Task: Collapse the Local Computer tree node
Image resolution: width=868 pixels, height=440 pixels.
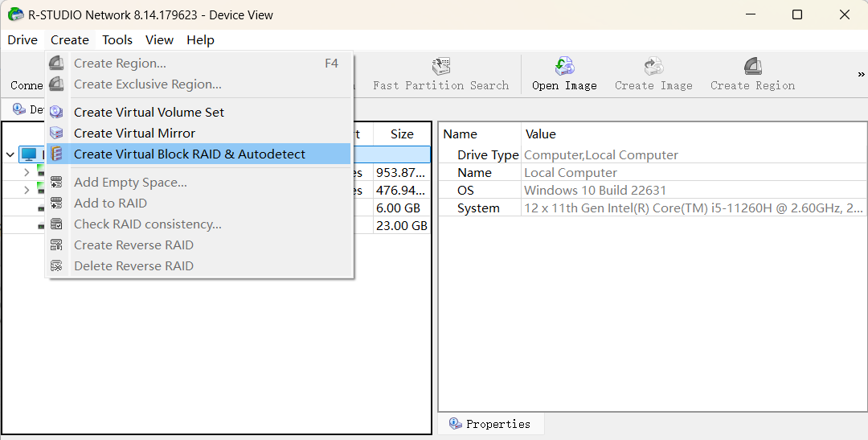Action: (x=10, y=154)
